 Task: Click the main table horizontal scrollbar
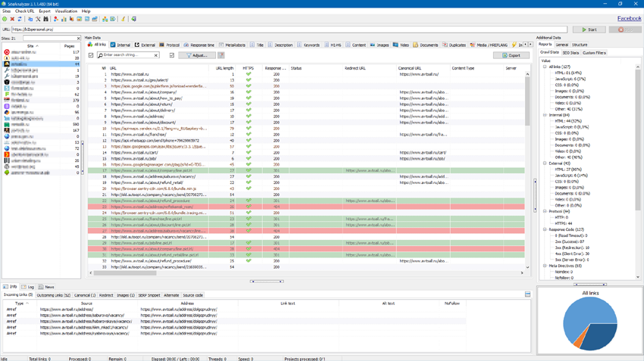(x=125, y=272)
